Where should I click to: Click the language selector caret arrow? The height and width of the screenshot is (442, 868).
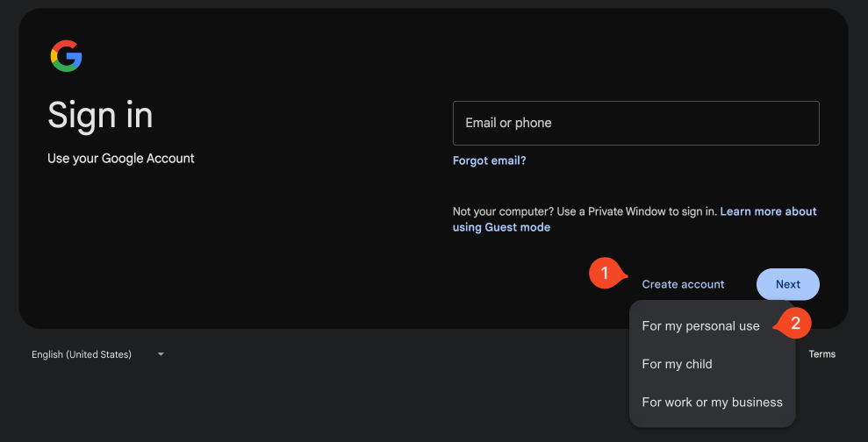161,354
